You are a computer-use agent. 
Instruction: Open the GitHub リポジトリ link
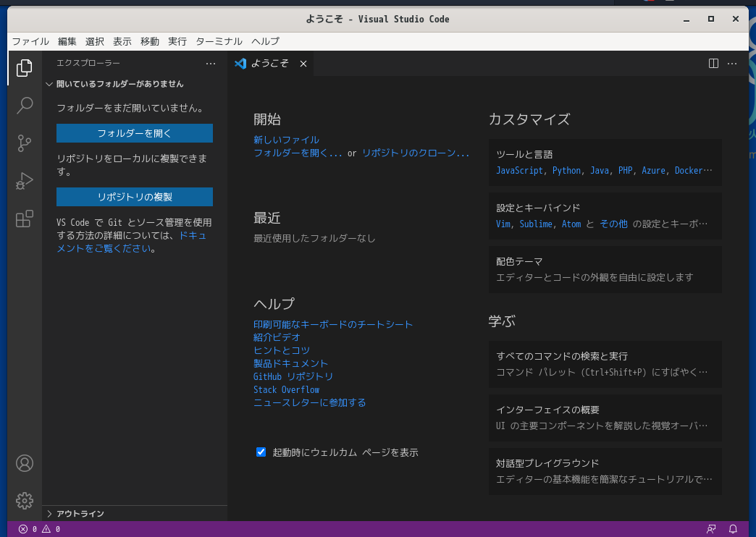(x=293, y=376)
